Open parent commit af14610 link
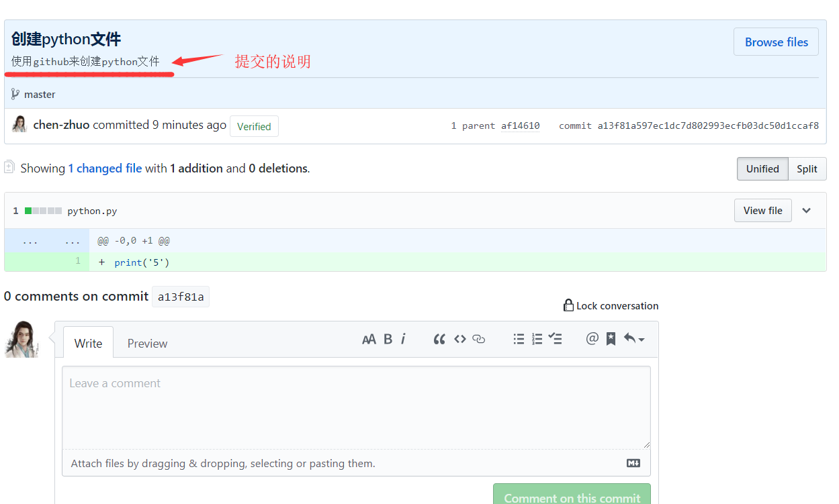 tap(520, 126)
